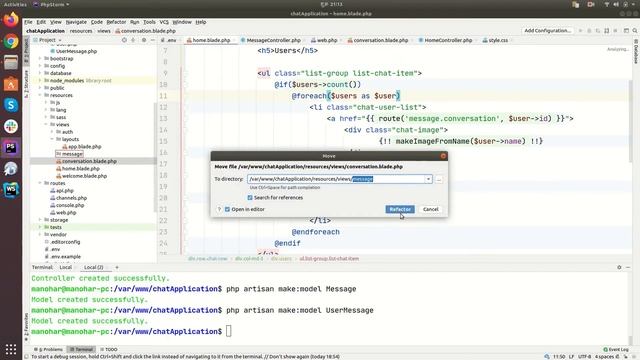Image resolution: width=640 pixels, height=360 pixels.
Task: Collapse the resources folder
Action: pyautogui.click(x=40, y=96)
